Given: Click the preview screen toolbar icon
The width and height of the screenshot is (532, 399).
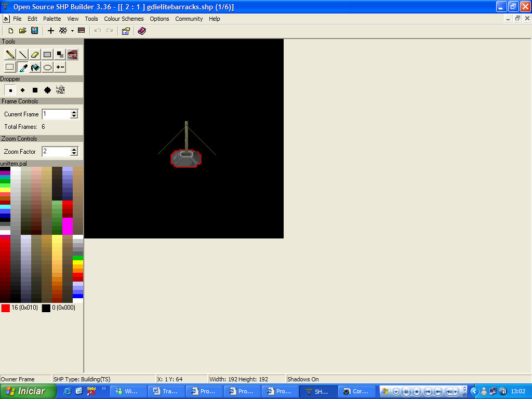Looking at the screenshot, I should click(82, 31).
